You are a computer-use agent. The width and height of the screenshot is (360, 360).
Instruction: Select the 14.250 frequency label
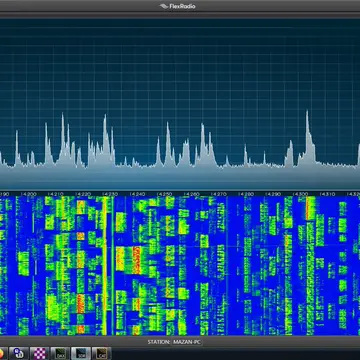(x=164, y=194)
